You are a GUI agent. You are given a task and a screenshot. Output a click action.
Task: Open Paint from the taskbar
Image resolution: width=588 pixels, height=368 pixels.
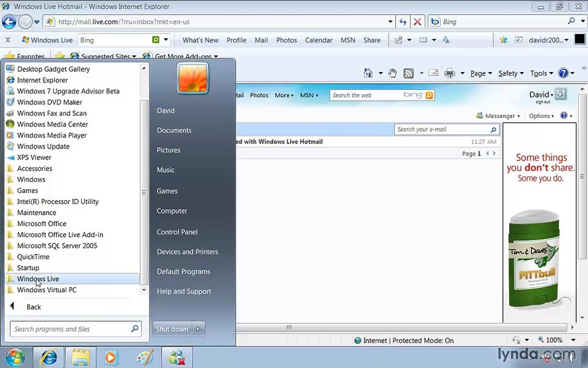[145, 357]
